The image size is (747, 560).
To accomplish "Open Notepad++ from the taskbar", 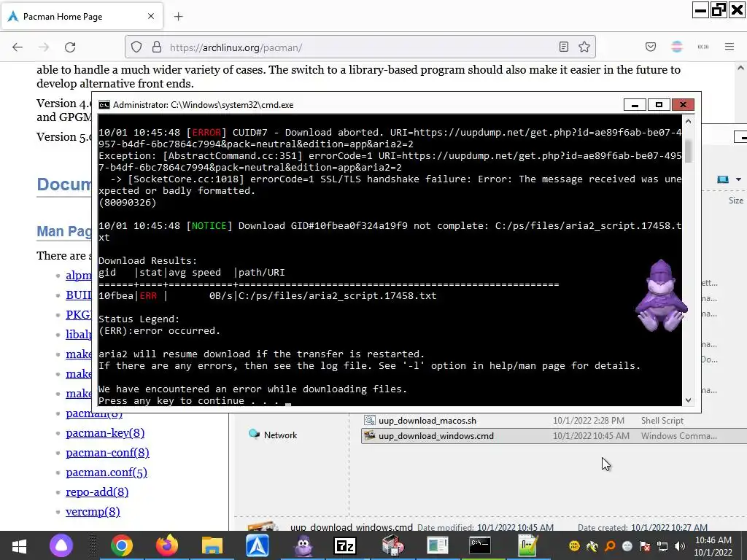I will (x=528, y=545).
